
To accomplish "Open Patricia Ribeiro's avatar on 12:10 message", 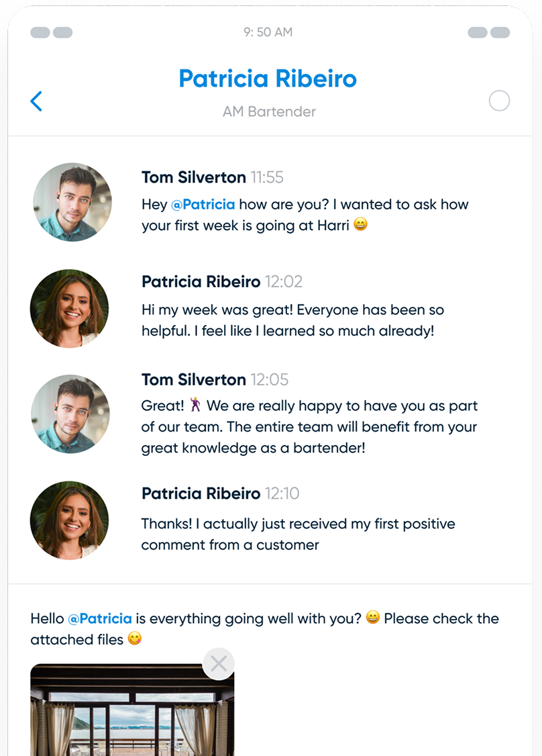I will click(x=70, y=520).
